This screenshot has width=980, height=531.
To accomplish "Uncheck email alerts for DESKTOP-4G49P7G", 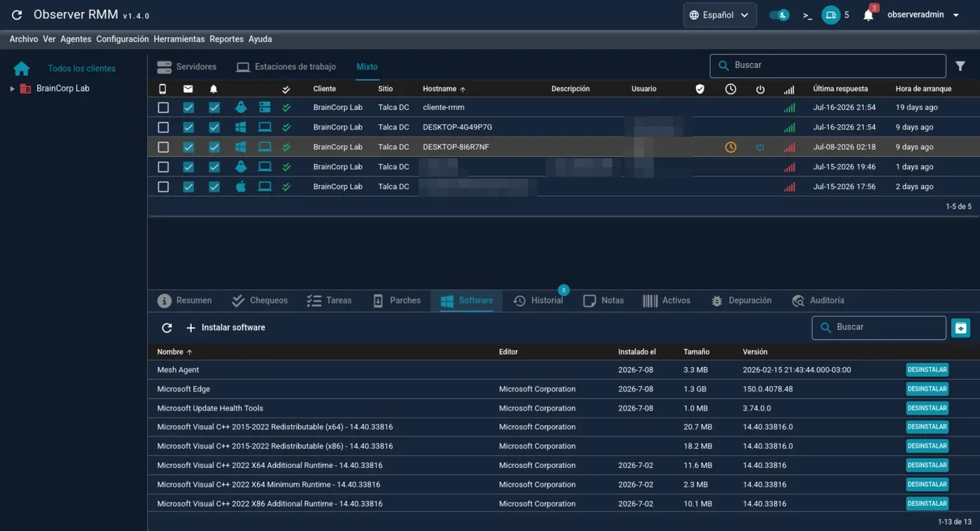I will click(x=188, y=127).
